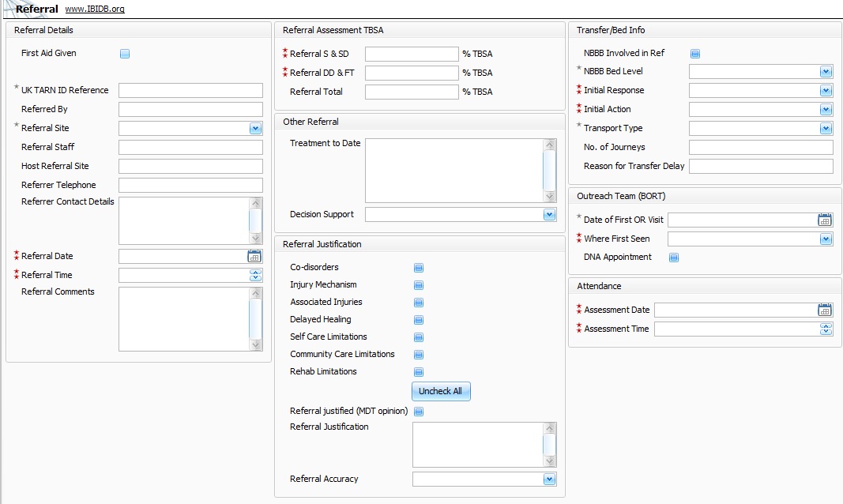Click the UK TARN ID Reference field

190,90
